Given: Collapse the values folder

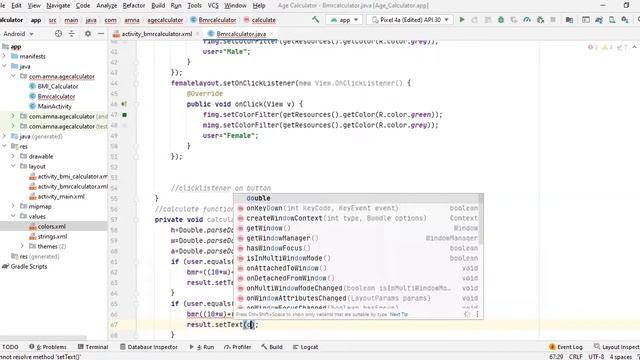Looking at the screenshot, I should (x=13, y=216).
